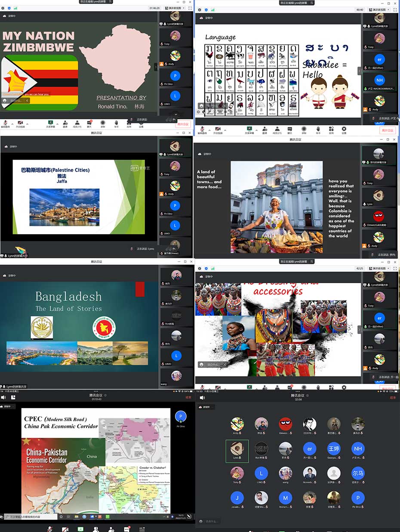Expand audio options arrow in Laos Language meeting
400x532 pixels.
(x=210, y=129)
